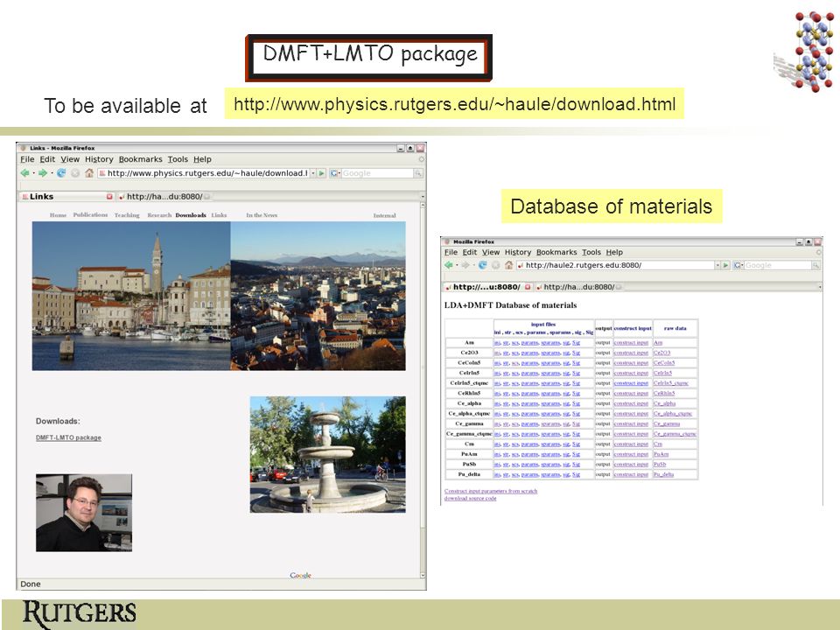
Task: Click the portrait photo thumbnail
Action: [x=84, y=513]
